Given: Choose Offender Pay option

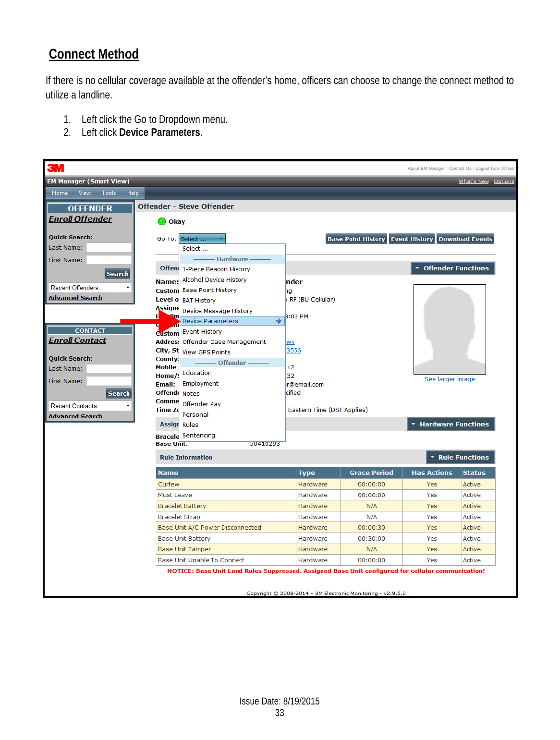Looking at the screenshot, I should point(232,404).
